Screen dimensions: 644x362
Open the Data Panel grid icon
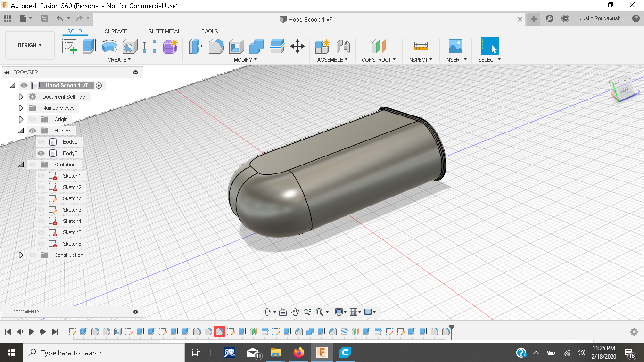pyautogui.click(x=8, y=18)
